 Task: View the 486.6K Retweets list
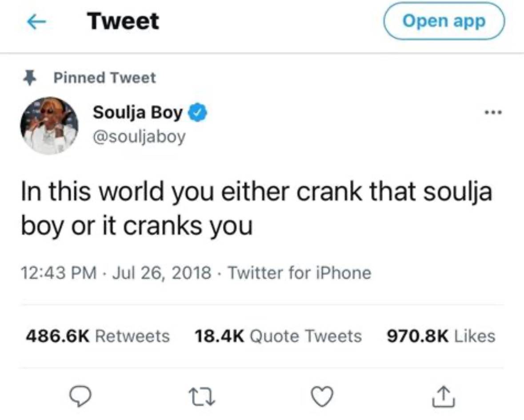point(98,336)
